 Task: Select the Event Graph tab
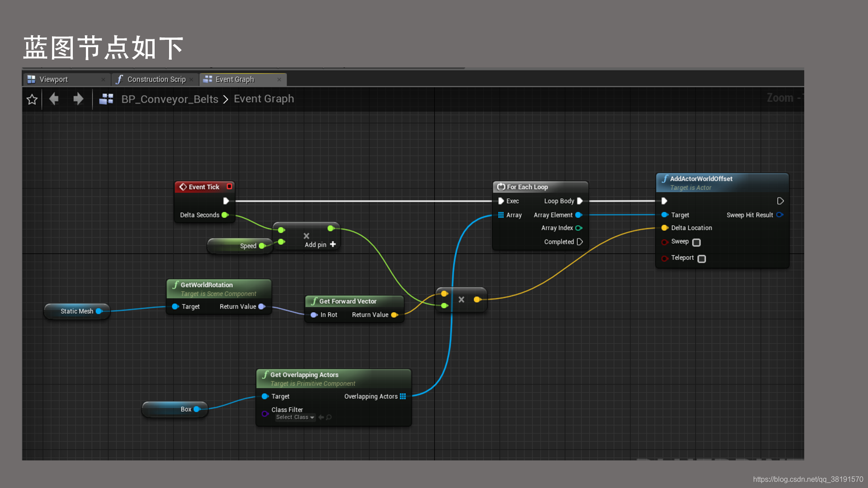[x=243, y=80]
